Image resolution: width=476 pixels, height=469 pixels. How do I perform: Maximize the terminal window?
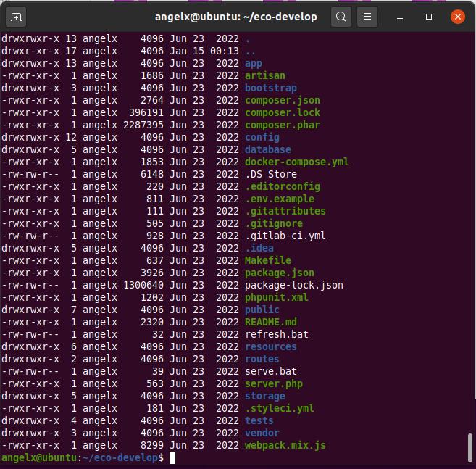coord(428,16)
